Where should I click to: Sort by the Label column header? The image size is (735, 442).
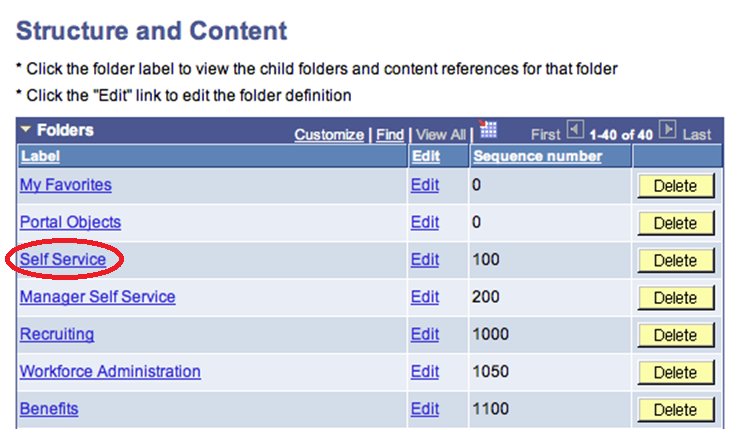[40, 156]
